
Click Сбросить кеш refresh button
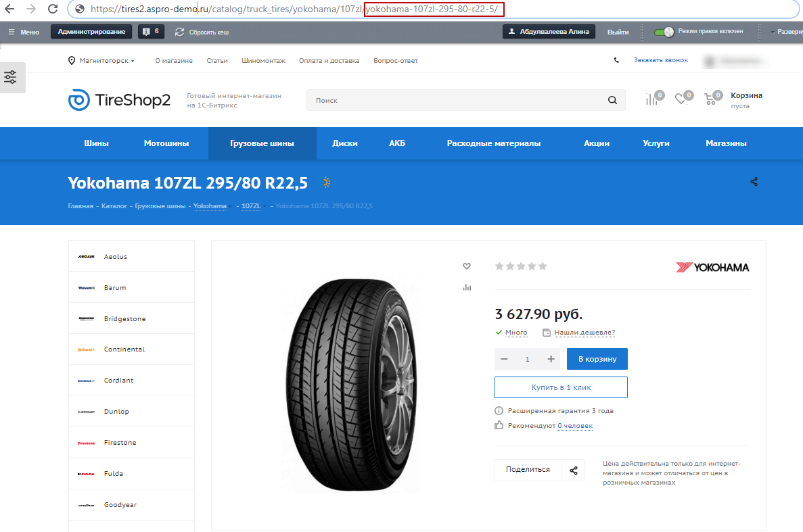[x=202, y=32]
